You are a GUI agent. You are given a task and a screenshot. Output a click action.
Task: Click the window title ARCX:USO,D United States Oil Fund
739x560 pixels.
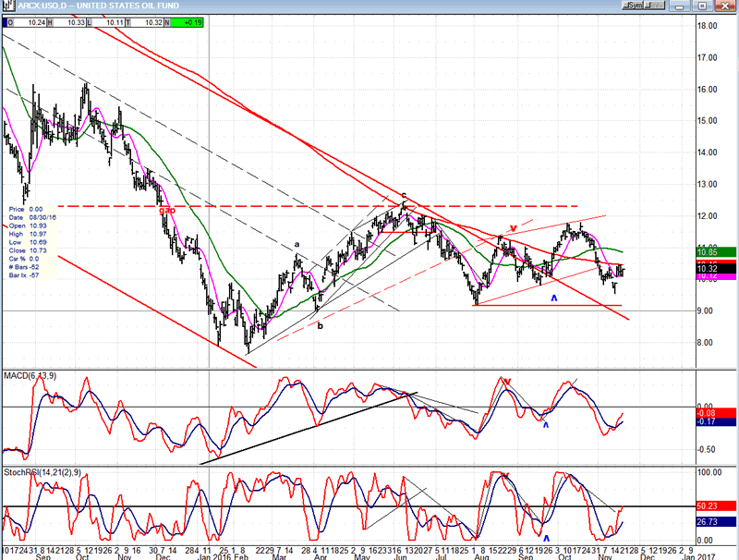98,6
